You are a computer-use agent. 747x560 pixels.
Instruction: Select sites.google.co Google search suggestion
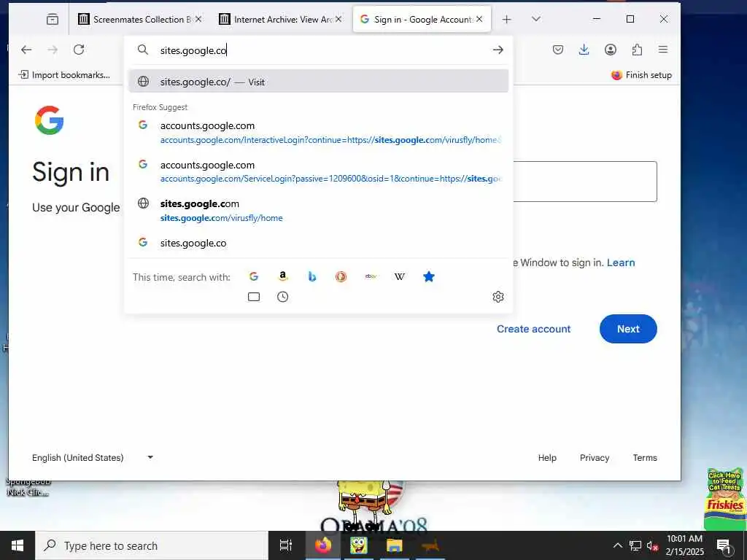pos(318,243)
